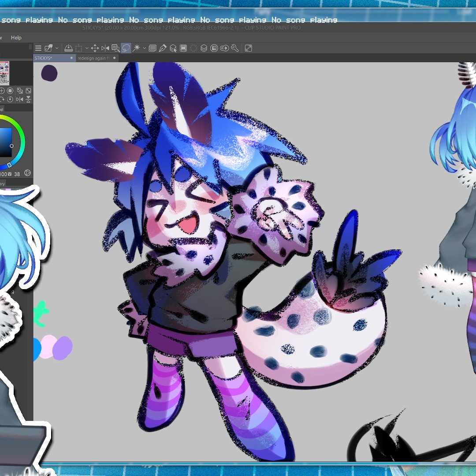This screenshot has width=476, height=476.
Task: Click the layers stack icon
Action: (204, 48)
